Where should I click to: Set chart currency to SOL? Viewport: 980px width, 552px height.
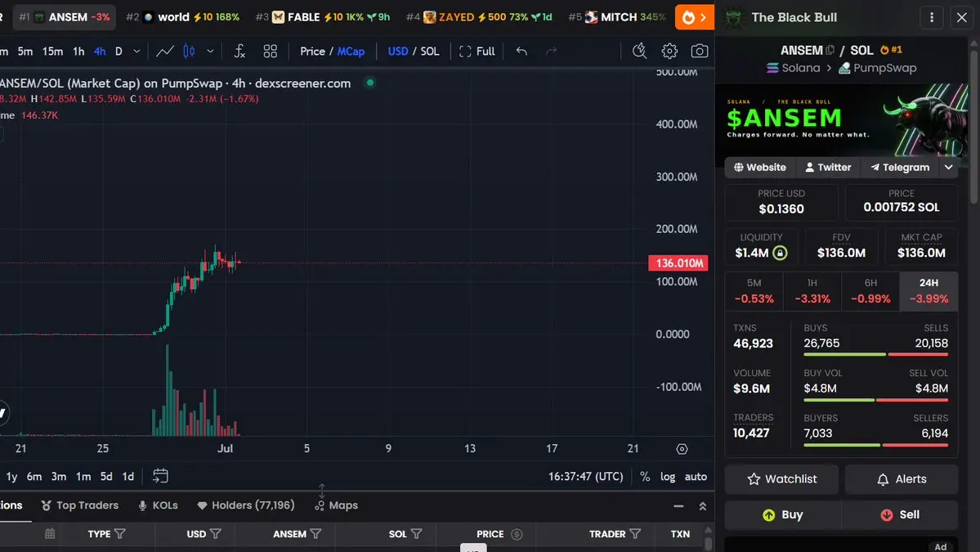pyautogui.click(x=430, y=52)
